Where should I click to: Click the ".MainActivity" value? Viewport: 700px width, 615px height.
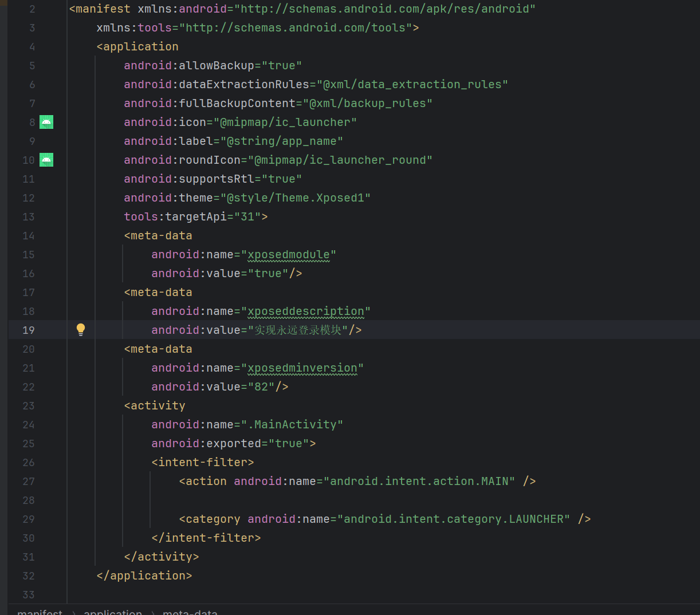pos(292,425)
